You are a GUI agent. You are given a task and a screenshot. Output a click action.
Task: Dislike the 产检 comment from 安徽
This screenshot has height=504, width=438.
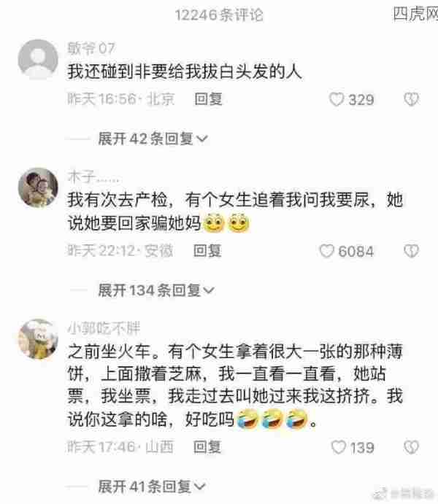(411, 251)
